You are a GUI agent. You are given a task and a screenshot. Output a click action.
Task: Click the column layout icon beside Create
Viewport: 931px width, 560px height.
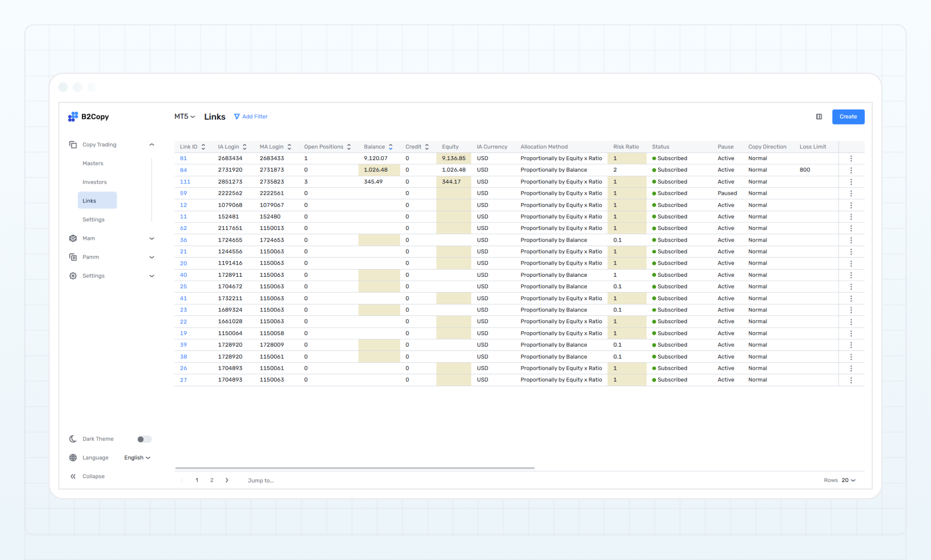pos(819,117)
